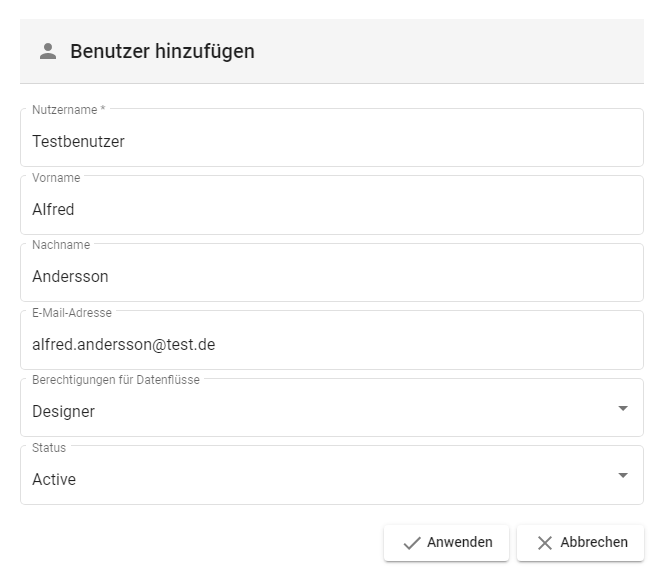Click the checkmark icon beside Anwenden

[411, 543]
